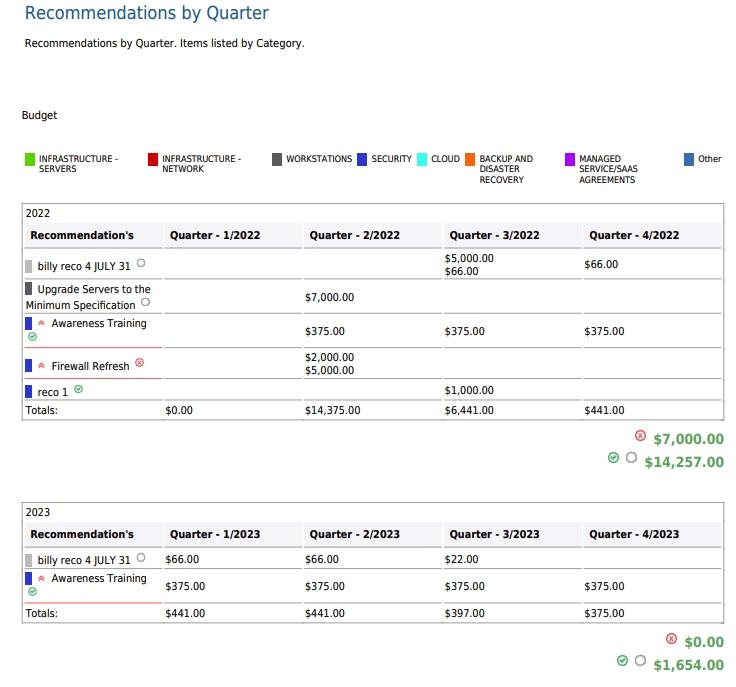Click the dark gray category swatch of Upgrade Servers row
The width and height of the screenshot is (736, 687).
(x=29, y=289)
